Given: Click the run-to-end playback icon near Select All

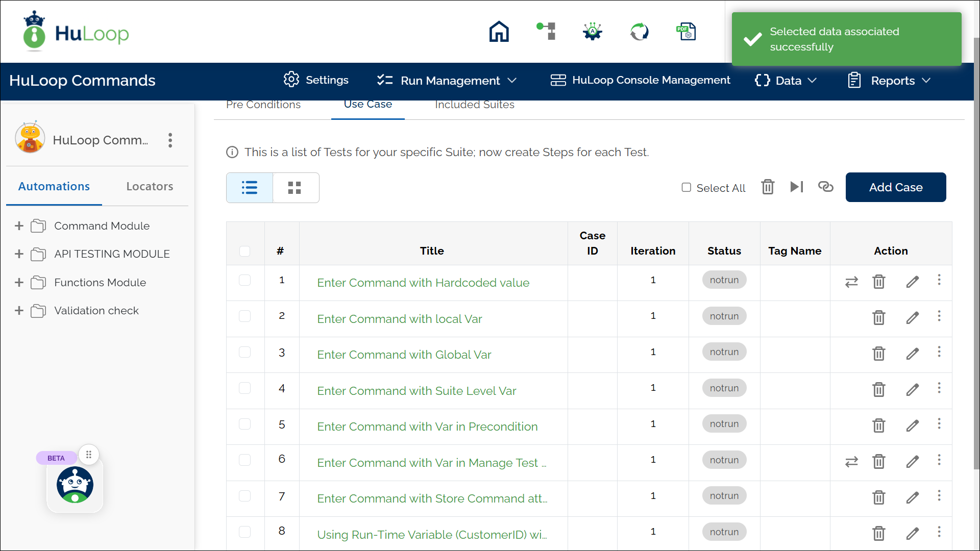Looking at the screenshot, I should pyautogui.click(x=797, y=187).
